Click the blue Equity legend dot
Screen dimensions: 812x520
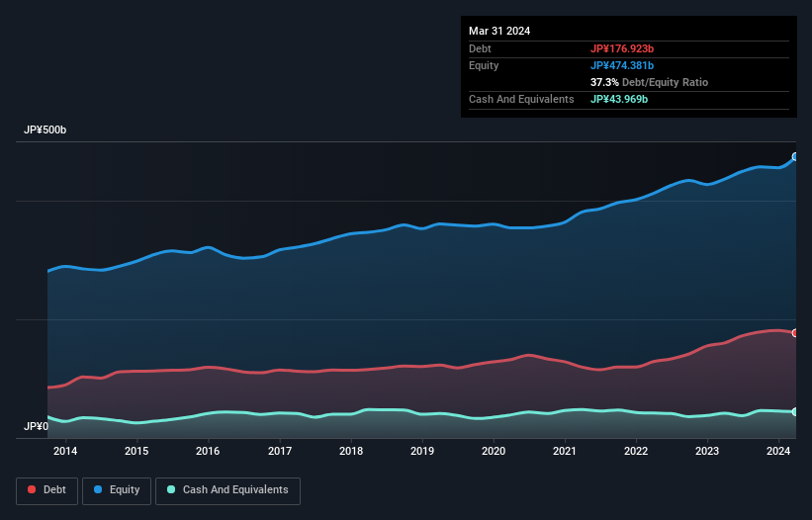click(98, 489)
